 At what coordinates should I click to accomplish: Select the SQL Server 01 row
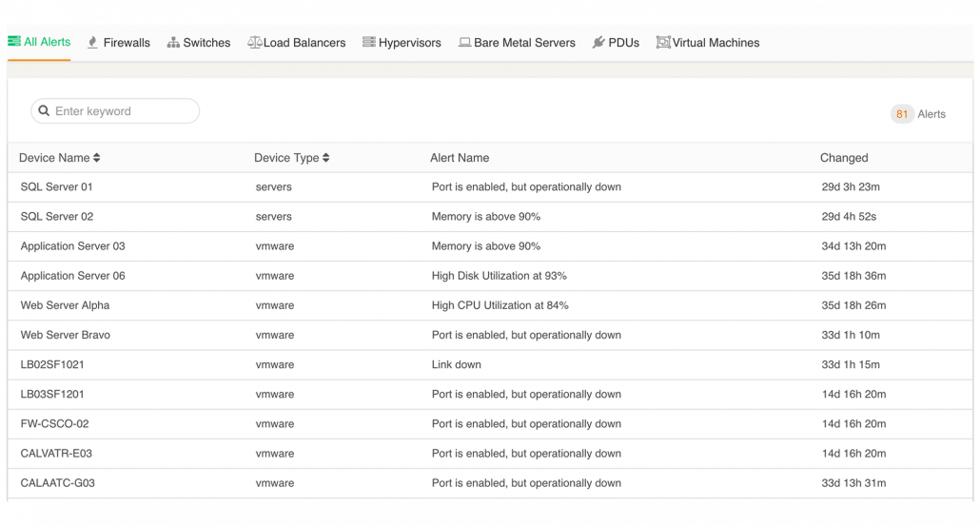pos(490,186)
